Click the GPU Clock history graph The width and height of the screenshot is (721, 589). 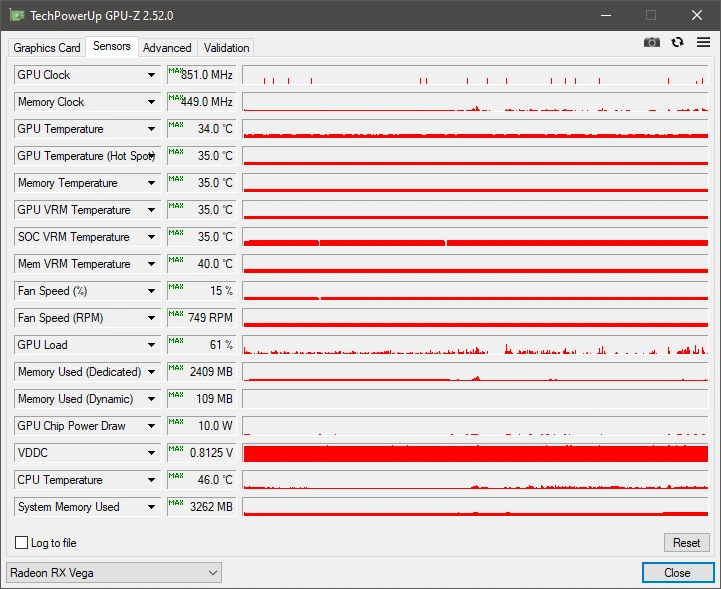(475, 74)
